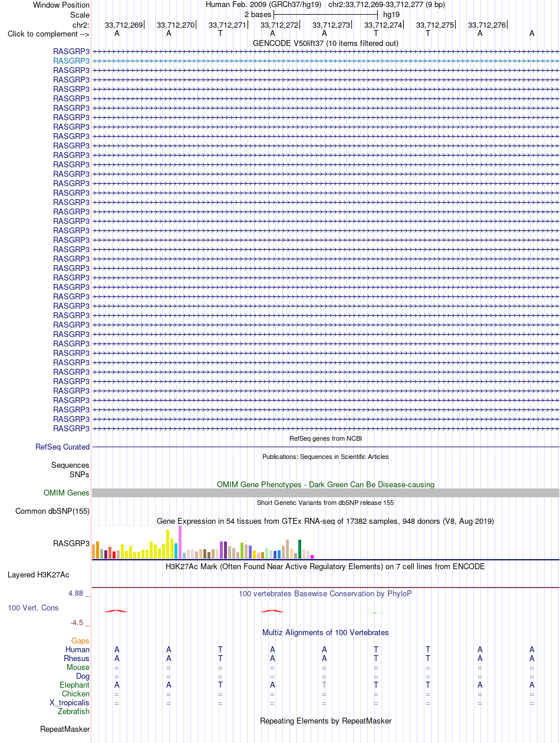Click the '100 Vert. Cons' side label
Viewport: 560px width, 743px height.
(33, 607)
